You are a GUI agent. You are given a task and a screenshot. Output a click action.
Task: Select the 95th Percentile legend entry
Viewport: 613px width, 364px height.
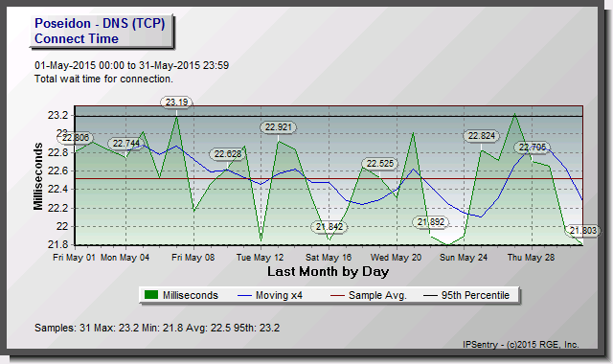(466, 295)
